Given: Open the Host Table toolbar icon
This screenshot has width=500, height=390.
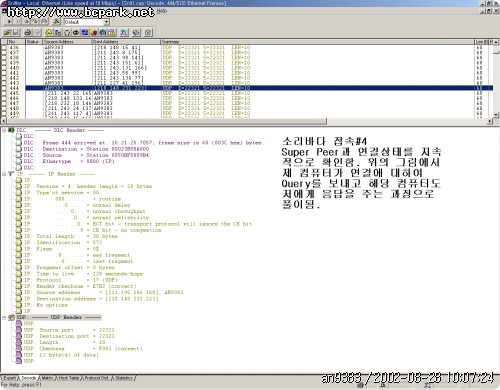Looking at the screenshot, I should [x=58, y=33].
